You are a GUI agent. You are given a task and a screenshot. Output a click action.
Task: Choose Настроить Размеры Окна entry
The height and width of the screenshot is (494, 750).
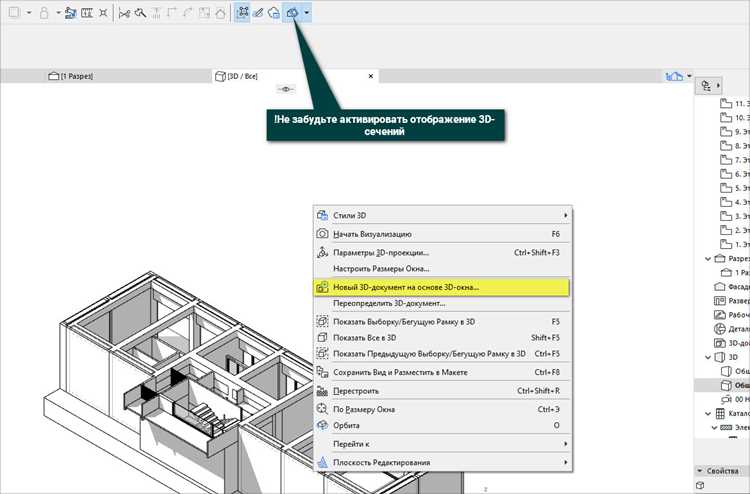pyautogui.click(x=442, y=269)
